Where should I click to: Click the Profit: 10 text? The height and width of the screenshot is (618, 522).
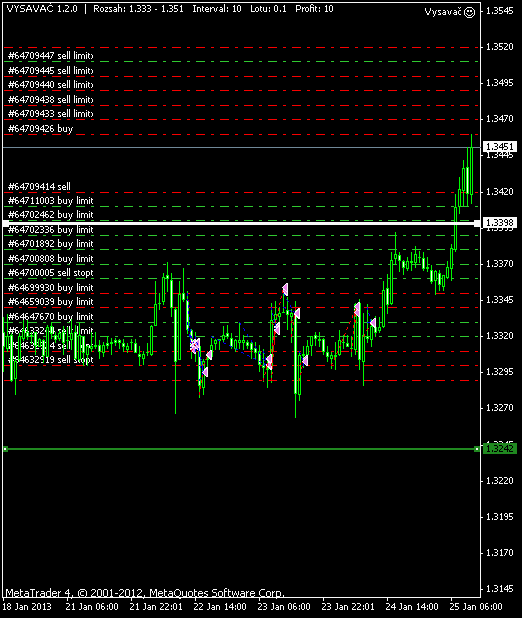314,9
